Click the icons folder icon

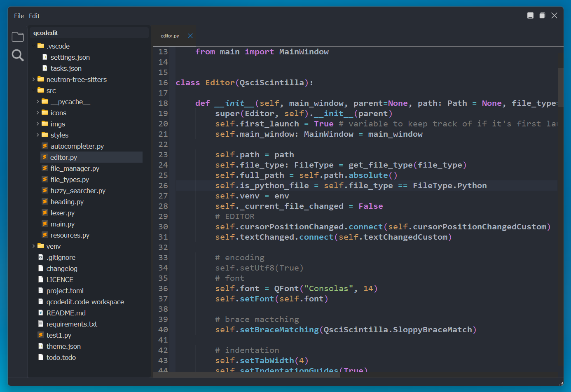click(45, 112)
